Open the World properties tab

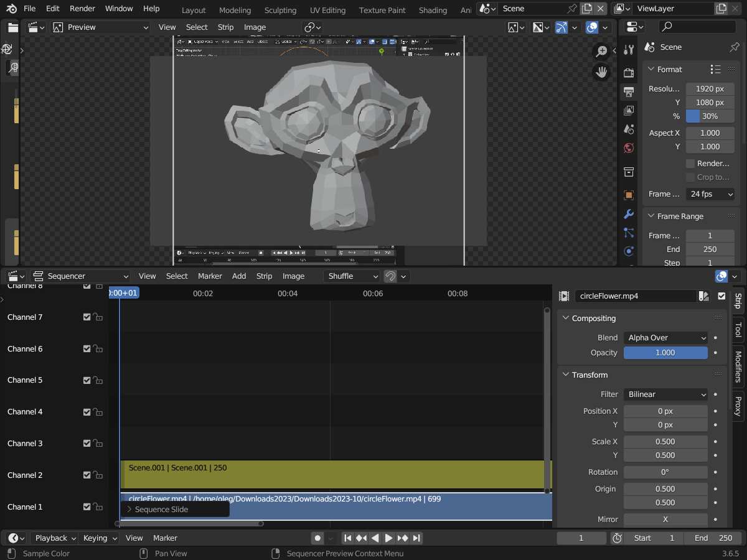pos(629,148)
